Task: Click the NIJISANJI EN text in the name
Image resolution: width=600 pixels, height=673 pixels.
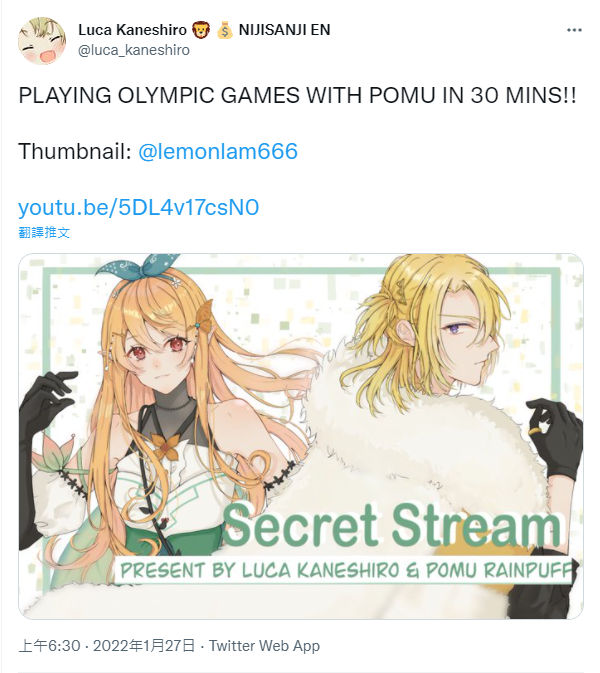Action: (x=284, y=30)
